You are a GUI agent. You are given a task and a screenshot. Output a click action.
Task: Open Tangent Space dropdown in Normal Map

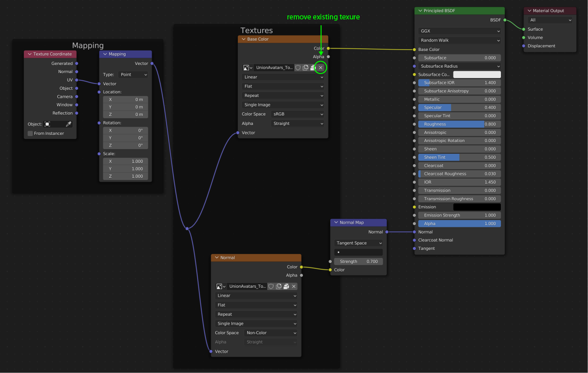click(358, 243)
